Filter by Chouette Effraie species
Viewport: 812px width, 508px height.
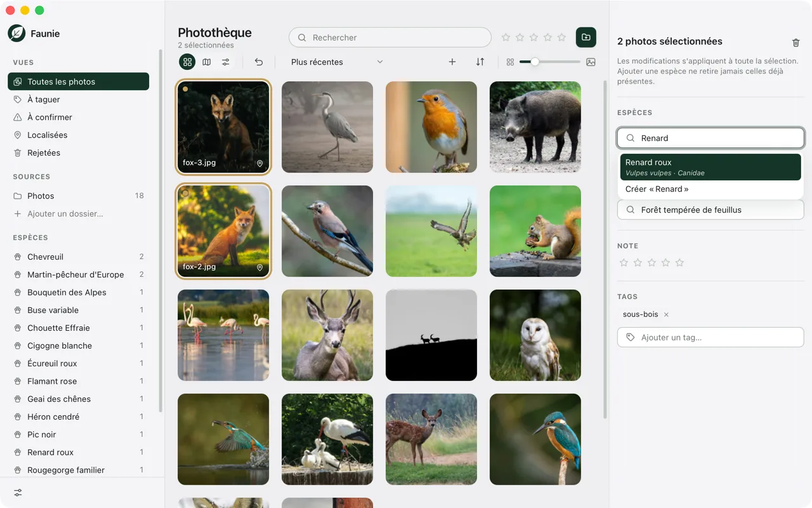(x=79, y=328)
